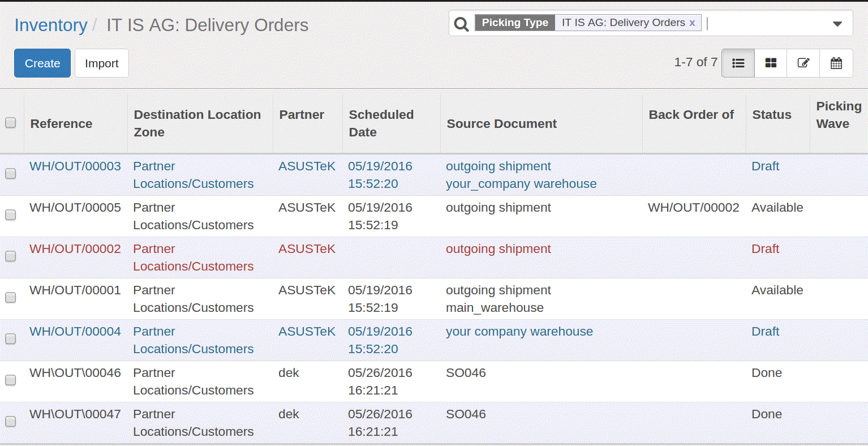Sort by Reference column header

coord(61,123)
